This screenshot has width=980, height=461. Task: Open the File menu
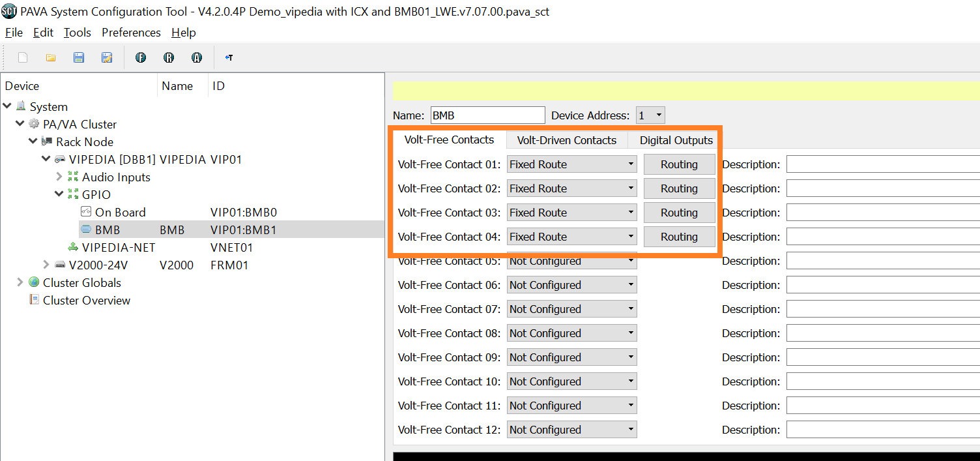pos(14,33)
